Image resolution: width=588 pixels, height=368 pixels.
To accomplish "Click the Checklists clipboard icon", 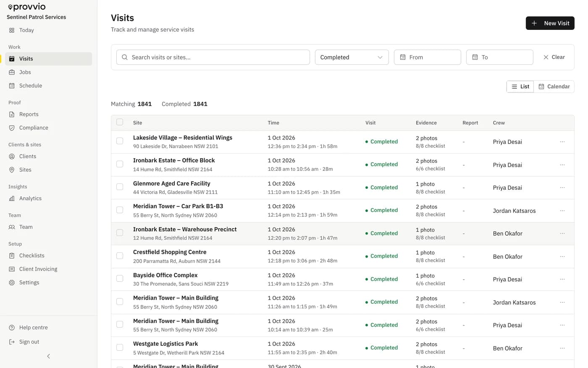I will (12, 256).
